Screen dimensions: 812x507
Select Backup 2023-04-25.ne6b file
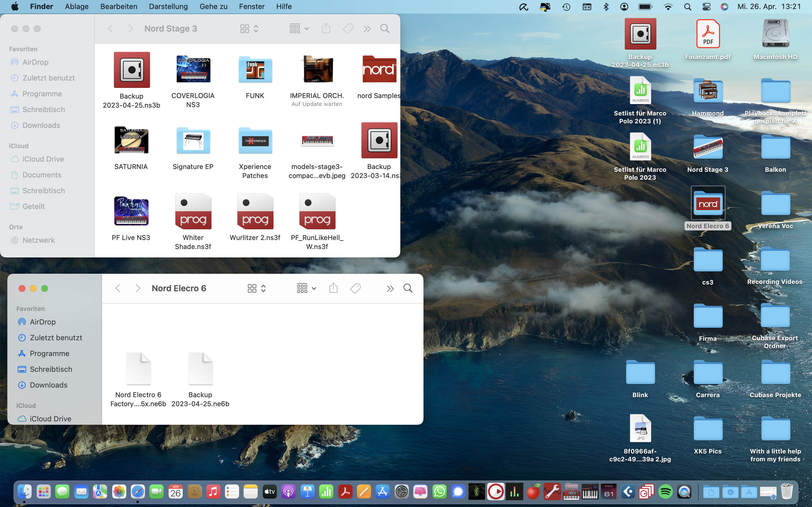click(x=200, y=369)
